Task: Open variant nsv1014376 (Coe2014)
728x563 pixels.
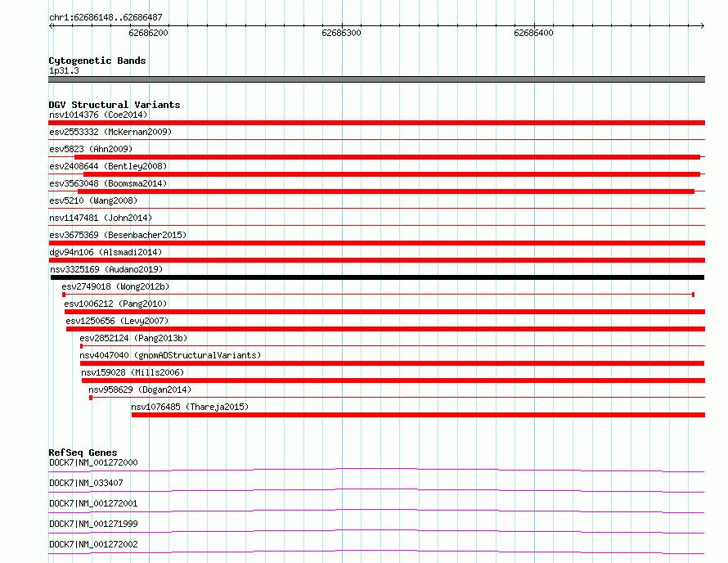Action: 98,115
